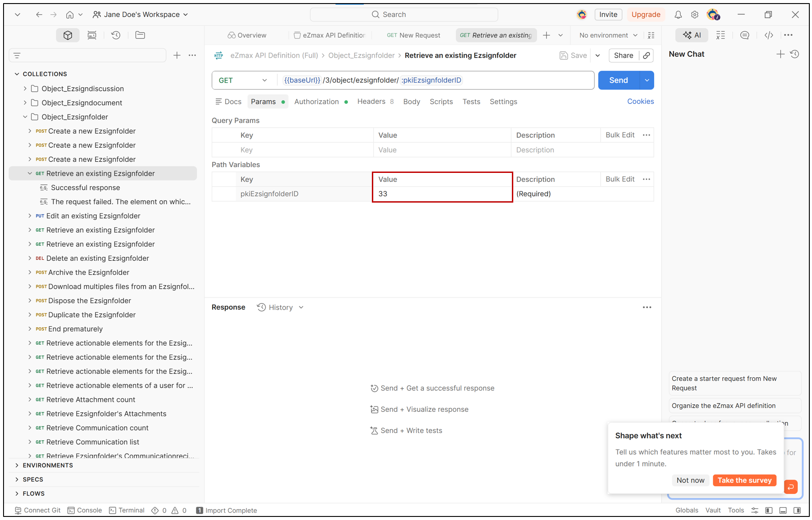812x520 pixels.
Task: Expand the SPECS section
Action: (x=17, y=479)
